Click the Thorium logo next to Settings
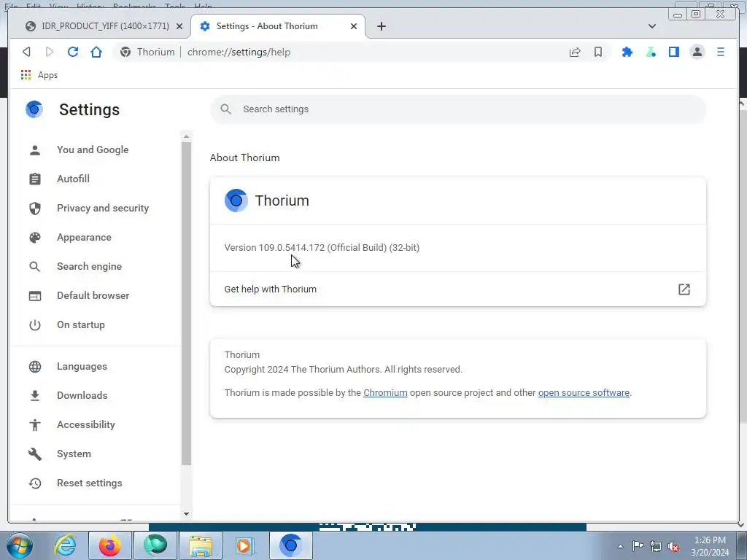 click(34, 109)
